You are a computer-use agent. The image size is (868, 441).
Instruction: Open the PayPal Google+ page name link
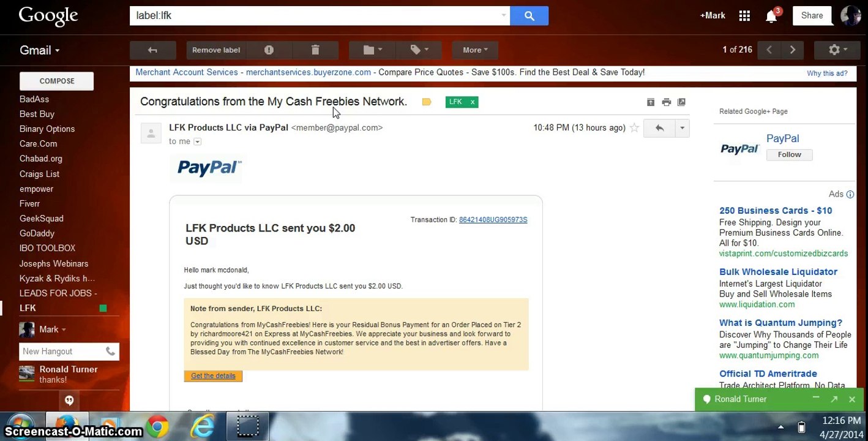(783, 138)
